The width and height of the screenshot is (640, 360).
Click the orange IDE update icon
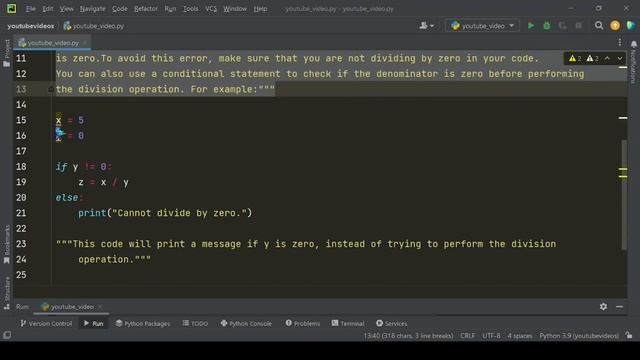pos(615,26)
